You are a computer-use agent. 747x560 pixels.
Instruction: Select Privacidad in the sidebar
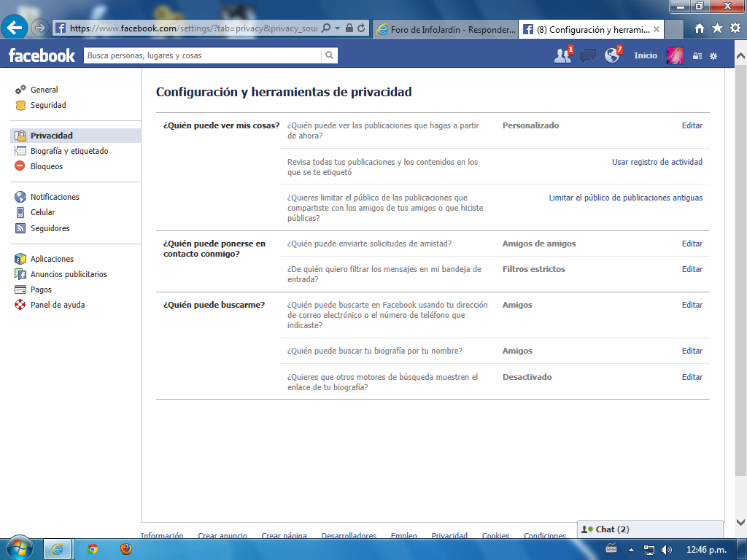(x=75, y=136)
